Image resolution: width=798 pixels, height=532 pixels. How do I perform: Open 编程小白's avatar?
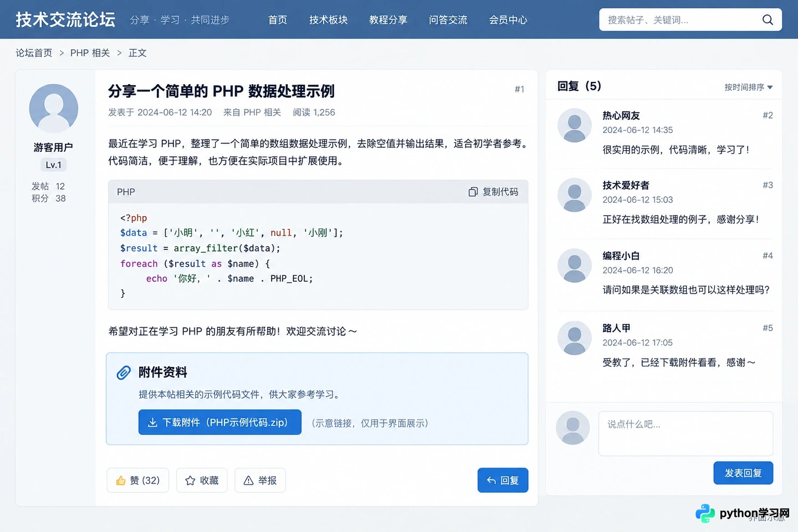click(575, 265)
